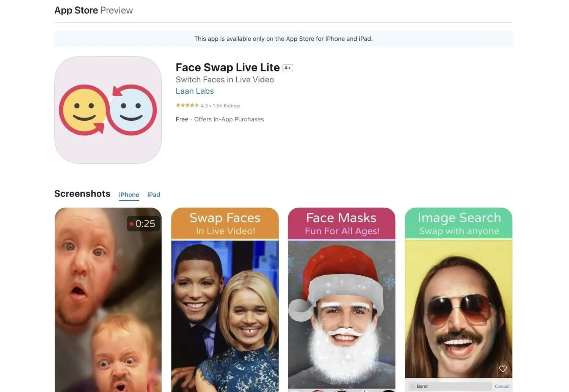The width and height of the screenshot is (569, 392).
Task: Click the Free price label
Action: [x=182, y=119]
